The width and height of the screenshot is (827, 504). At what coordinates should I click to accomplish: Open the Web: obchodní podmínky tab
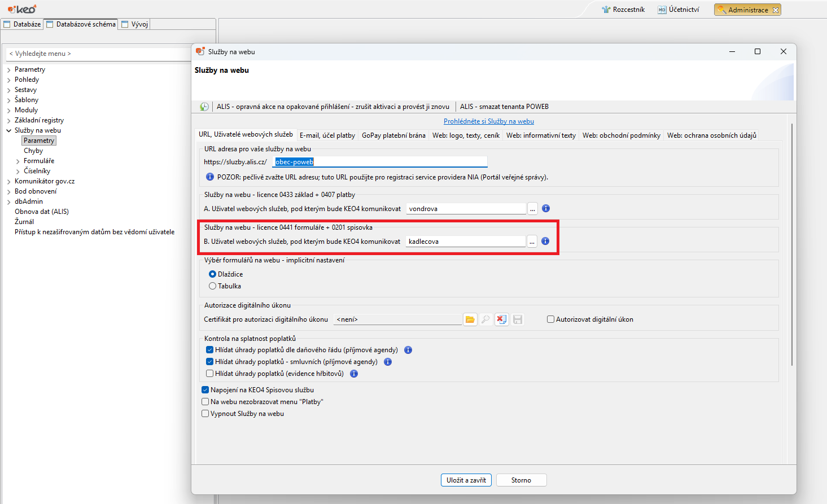[621, 135]
